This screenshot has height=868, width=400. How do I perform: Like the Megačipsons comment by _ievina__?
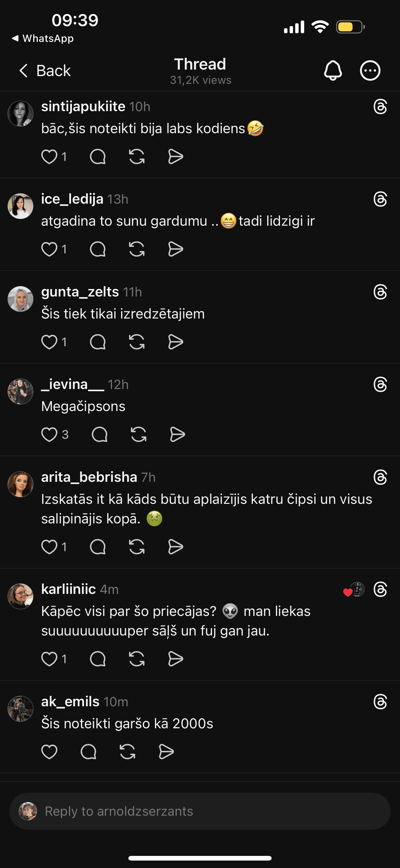49,434
